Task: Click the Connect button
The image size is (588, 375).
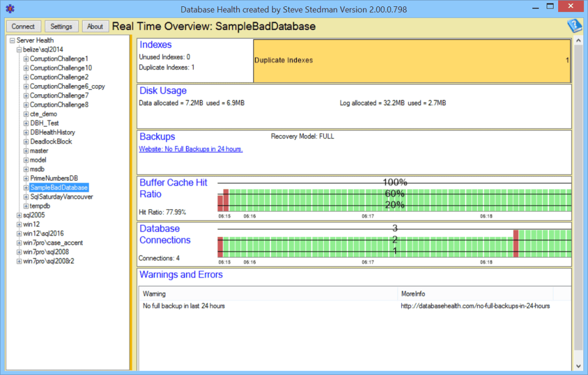Action: [x=23, y=26]
